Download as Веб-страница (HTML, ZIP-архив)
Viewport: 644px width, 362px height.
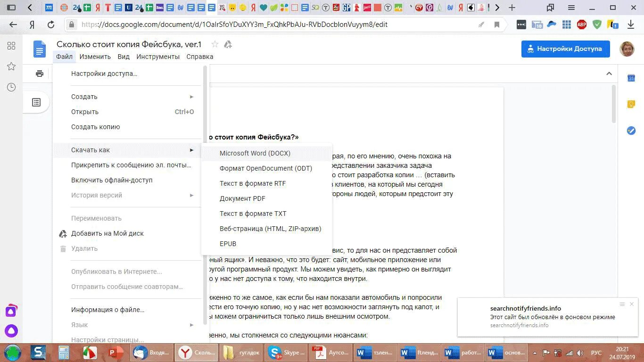point(267,229)
